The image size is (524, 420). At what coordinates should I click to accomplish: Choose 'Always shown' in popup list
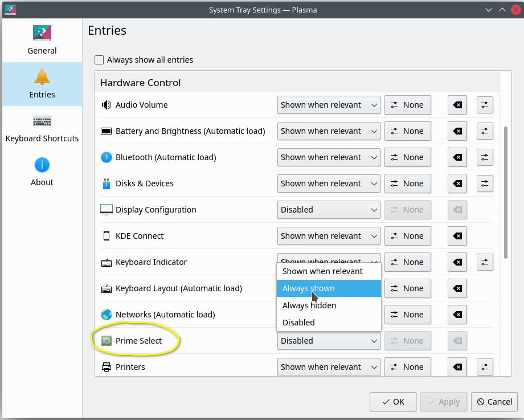pyautogui.click(x=329, y=288)
